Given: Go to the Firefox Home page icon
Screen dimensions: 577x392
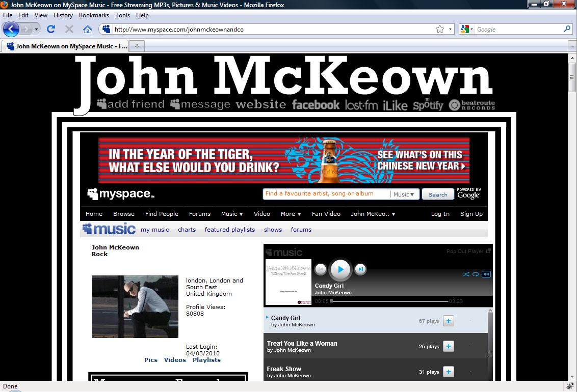Looking at the screenshot, I should click(x=88, y=29).
